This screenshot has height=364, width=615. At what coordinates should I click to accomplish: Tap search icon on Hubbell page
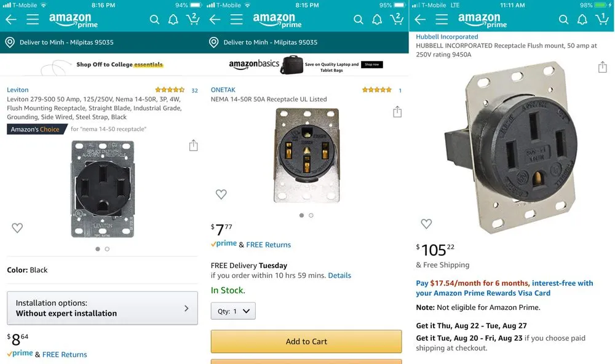pos(563,20)
